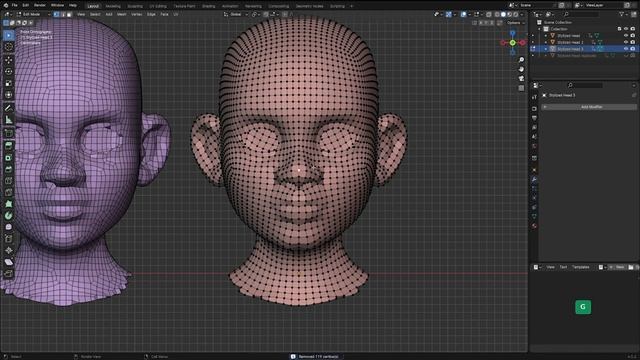
Task: Click the pan view hand icon
Action: (x=521, y=69)
